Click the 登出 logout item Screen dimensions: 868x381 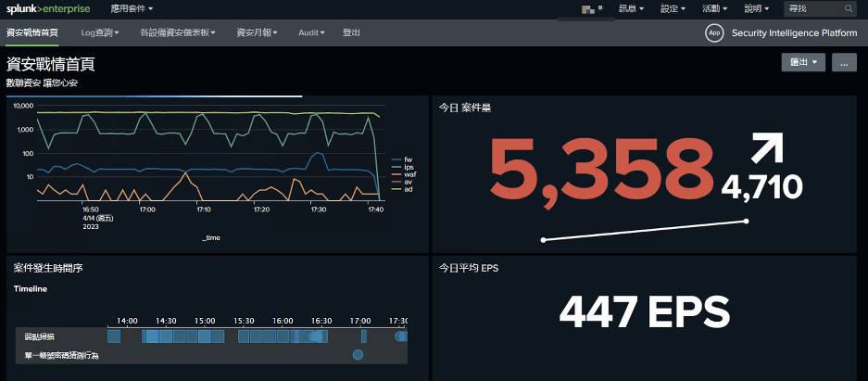coord(351,33)
